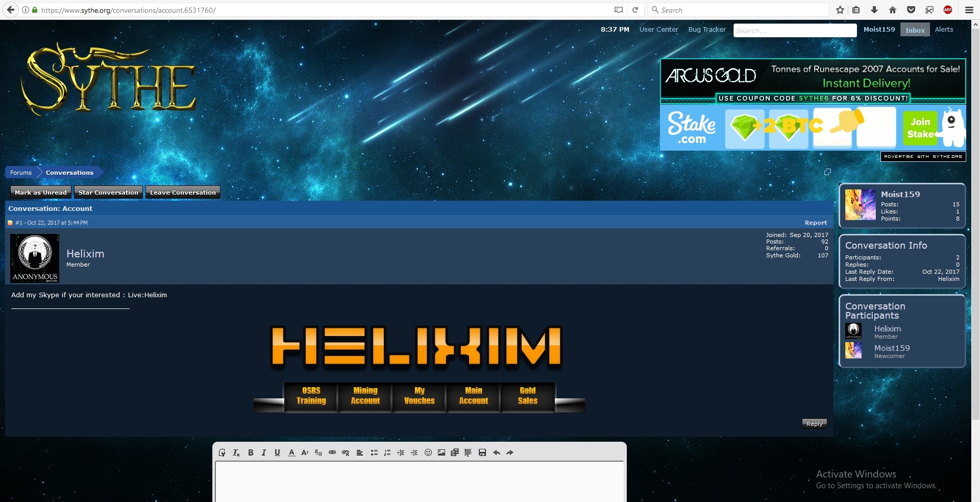Click the Main Account signature button
This screenshot has width=980, height=502.
[x=473, y=396]
